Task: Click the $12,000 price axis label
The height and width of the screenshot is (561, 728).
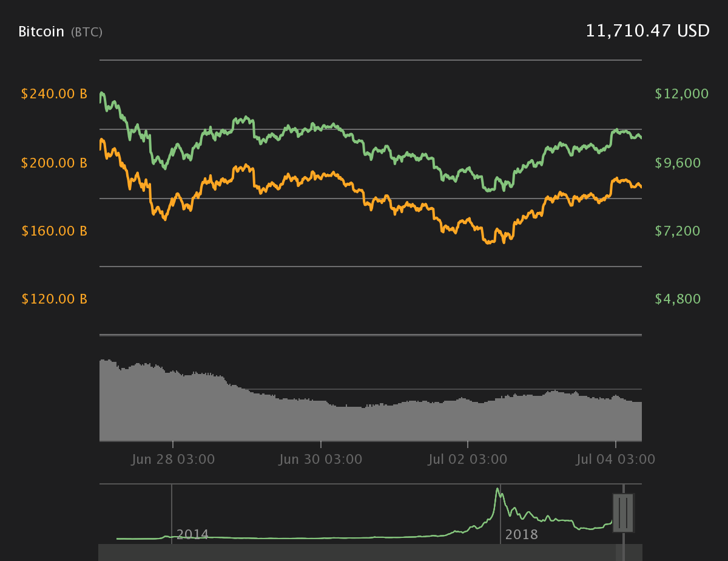Action: pyautogui.click(x=682, y=94)
